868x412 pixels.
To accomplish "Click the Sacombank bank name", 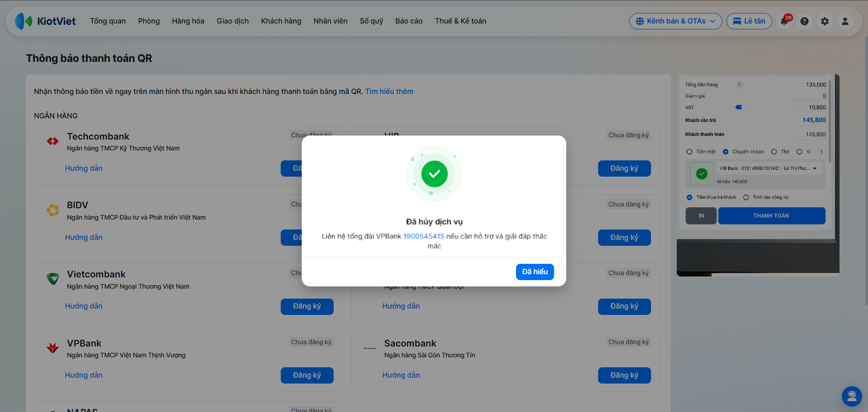I will click(410, 343).
